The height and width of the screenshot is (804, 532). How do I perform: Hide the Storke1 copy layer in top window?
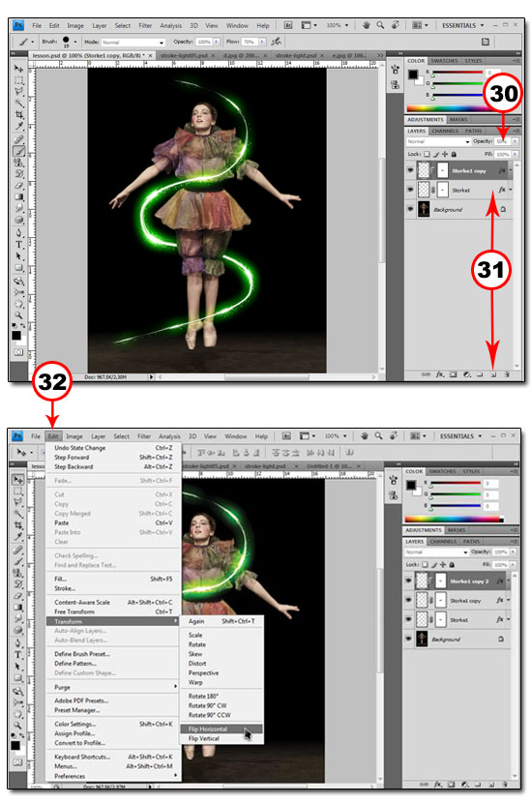[x=410, y=170]
